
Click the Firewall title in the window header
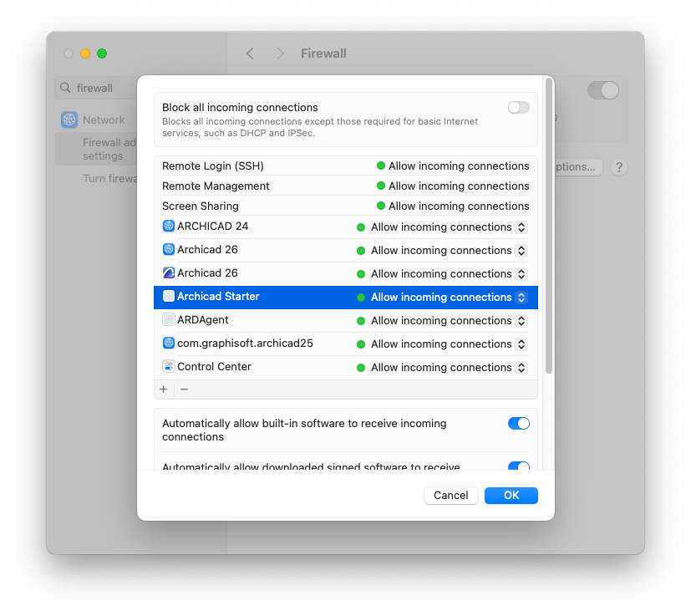pos(323,53)
